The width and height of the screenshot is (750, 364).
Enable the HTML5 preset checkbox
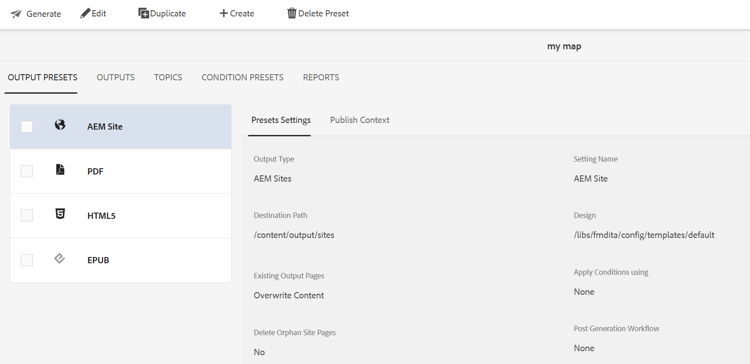click(27, 216)
